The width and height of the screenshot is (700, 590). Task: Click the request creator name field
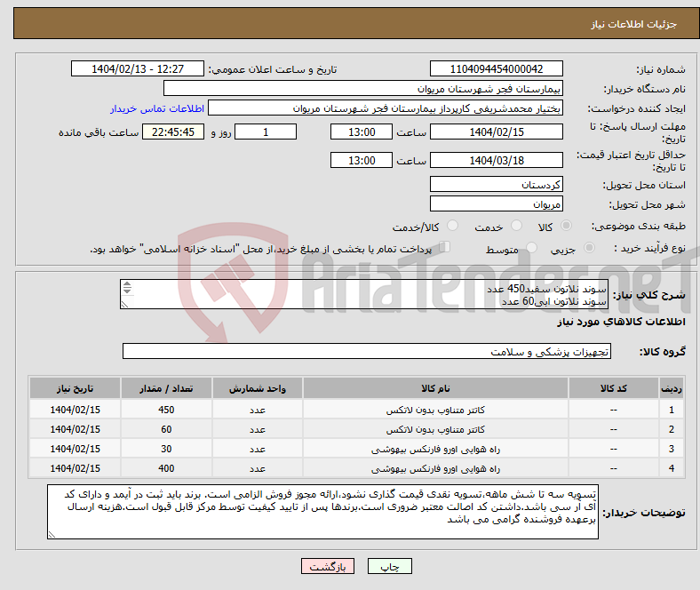pos(386,108)
